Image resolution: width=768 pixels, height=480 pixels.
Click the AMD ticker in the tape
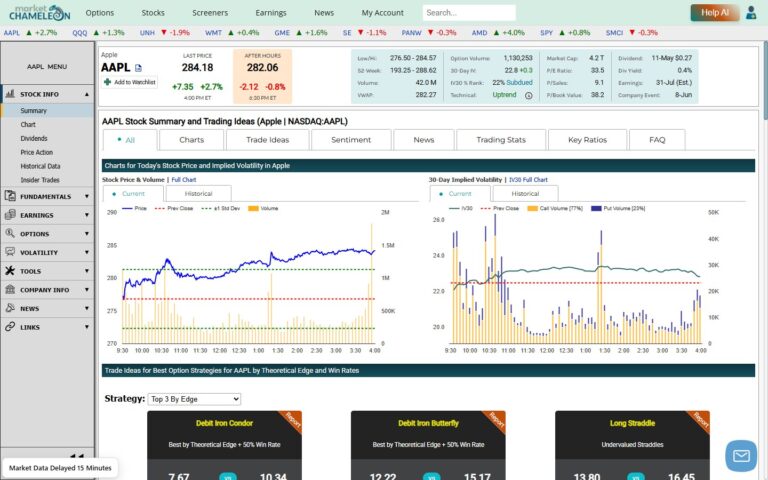click(x=480, y=33)
